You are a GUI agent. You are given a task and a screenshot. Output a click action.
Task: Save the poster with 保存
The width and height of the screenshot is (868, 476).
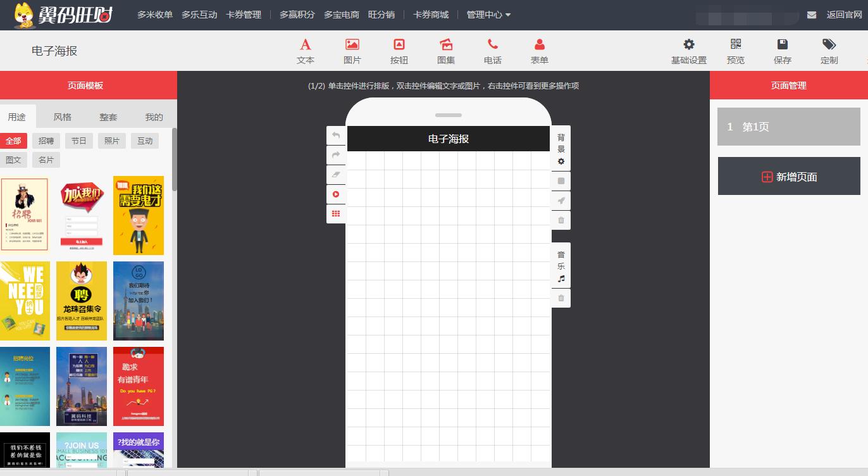(783, 51)
